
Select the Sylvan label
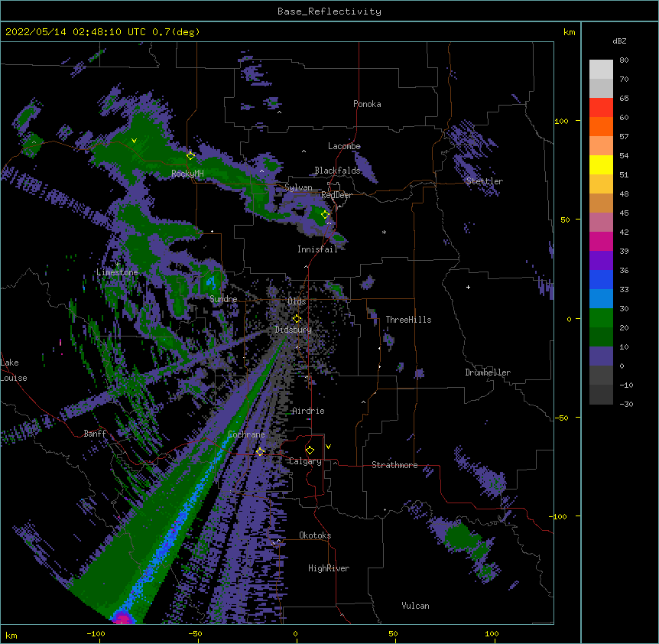298,187
